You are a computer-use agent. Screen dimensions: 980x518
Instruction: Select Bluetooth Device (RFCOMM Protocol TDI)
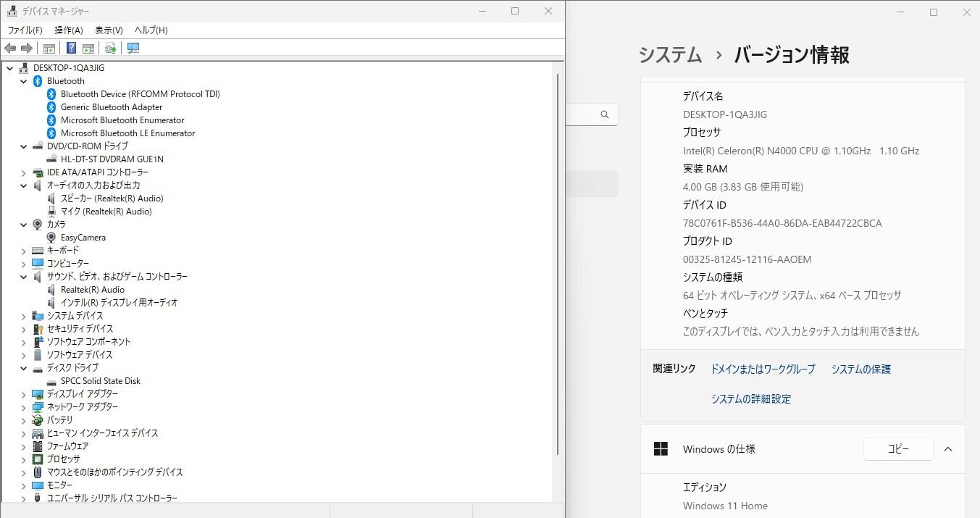pyautogui.click(x=141, y=94)
